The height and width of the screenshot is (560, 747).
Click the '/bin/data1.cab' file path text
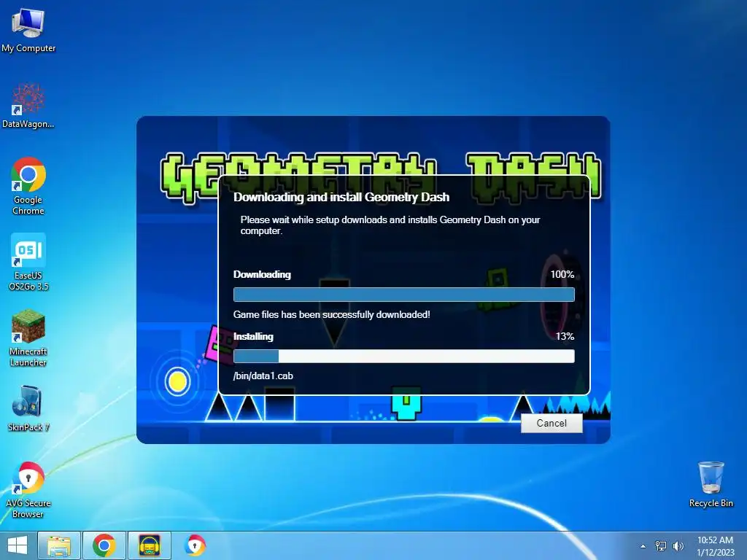(x=263, y=376)
